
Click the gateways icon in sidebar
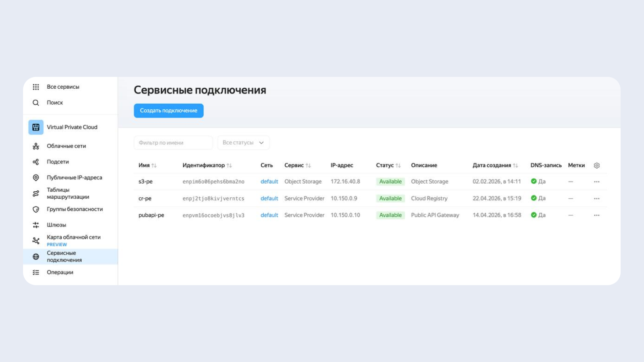click(x=36, y=225)
